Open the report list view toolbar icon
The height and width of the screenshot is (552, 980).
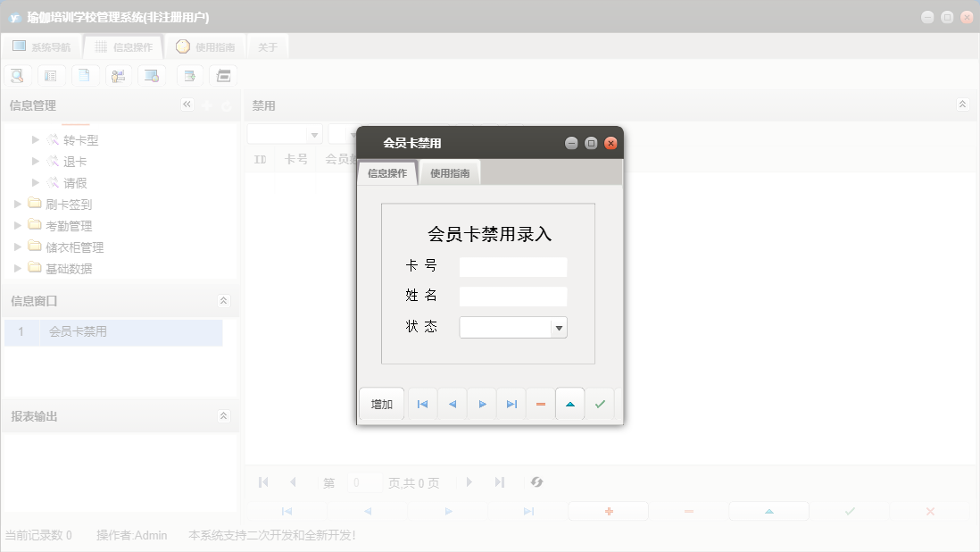coord(51,75)
